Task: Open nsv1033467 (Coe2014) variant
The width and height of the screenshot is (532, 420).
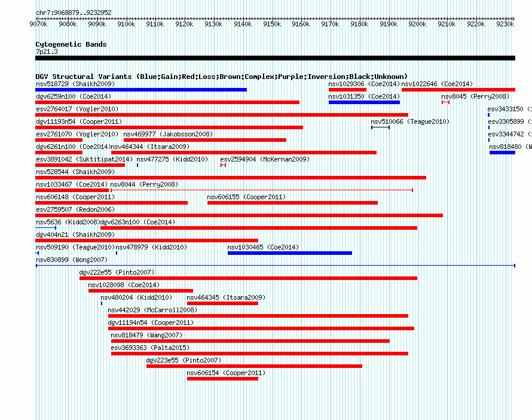Action: pyautogui.click(x=72, y=184)
